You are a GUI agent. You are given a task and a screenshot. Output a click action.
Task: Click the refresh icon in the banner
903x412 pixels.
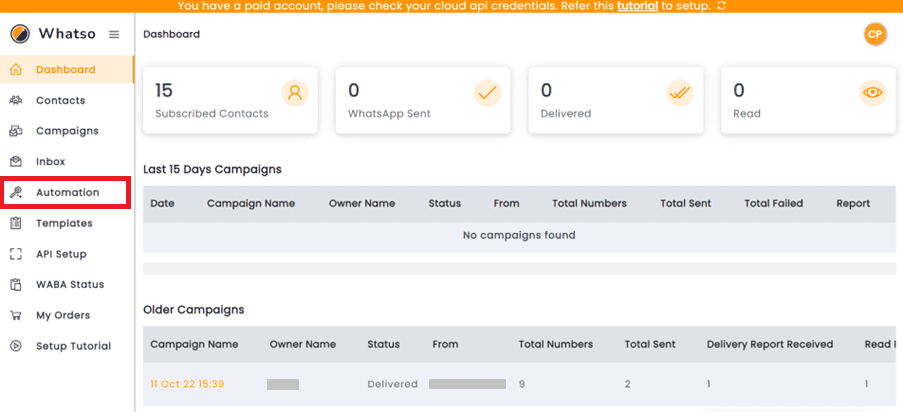722,6
